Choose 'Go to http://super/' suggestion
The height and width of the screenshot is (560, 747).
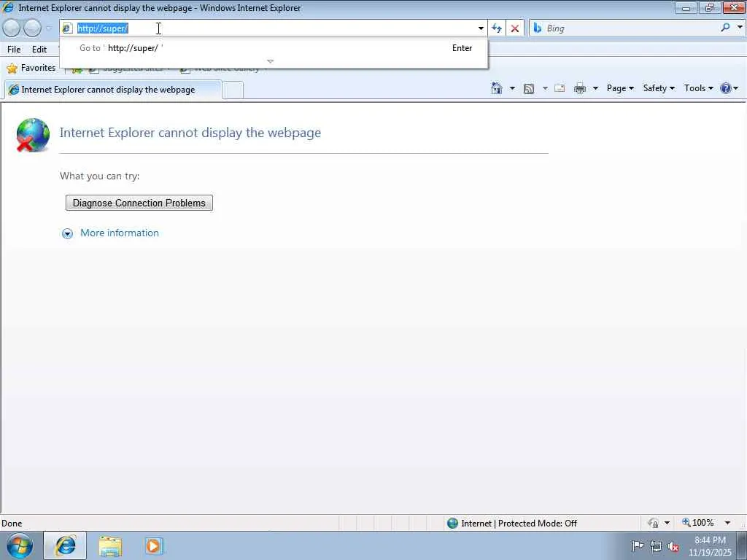point(274,48)
